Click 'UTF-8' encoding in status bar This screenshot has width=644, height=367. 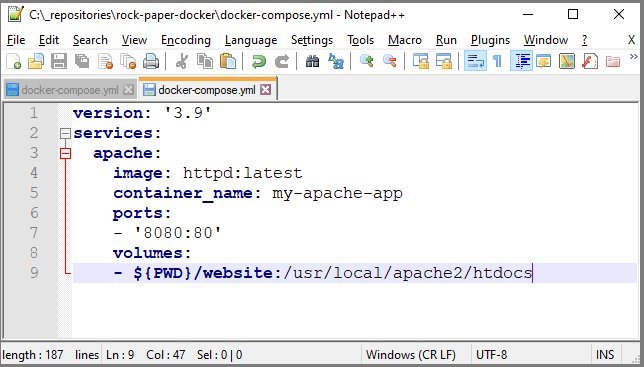(x=492, y=355)
